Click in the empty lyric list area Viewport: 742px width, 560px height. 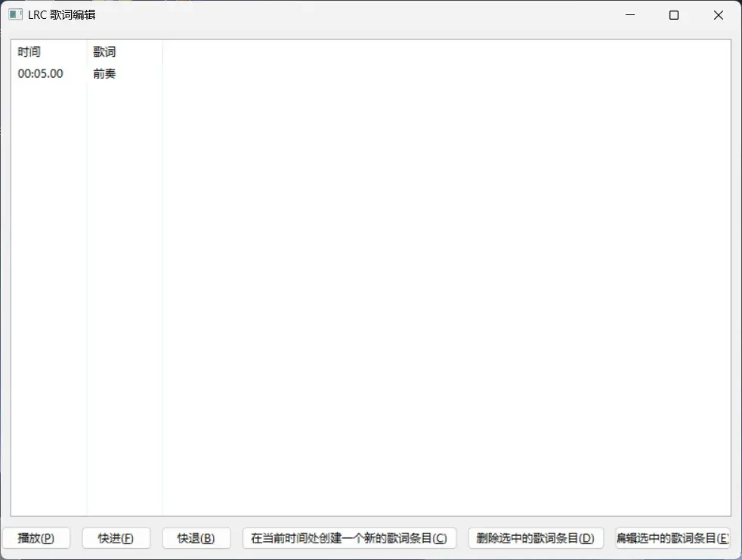pyautogui.click(x=378, y=302)
